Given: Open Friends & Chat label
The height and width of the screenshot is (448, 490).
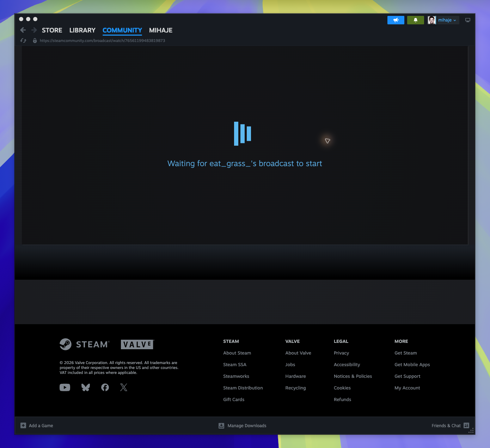Looking at the screenshot, I should (x=446, y=426).
